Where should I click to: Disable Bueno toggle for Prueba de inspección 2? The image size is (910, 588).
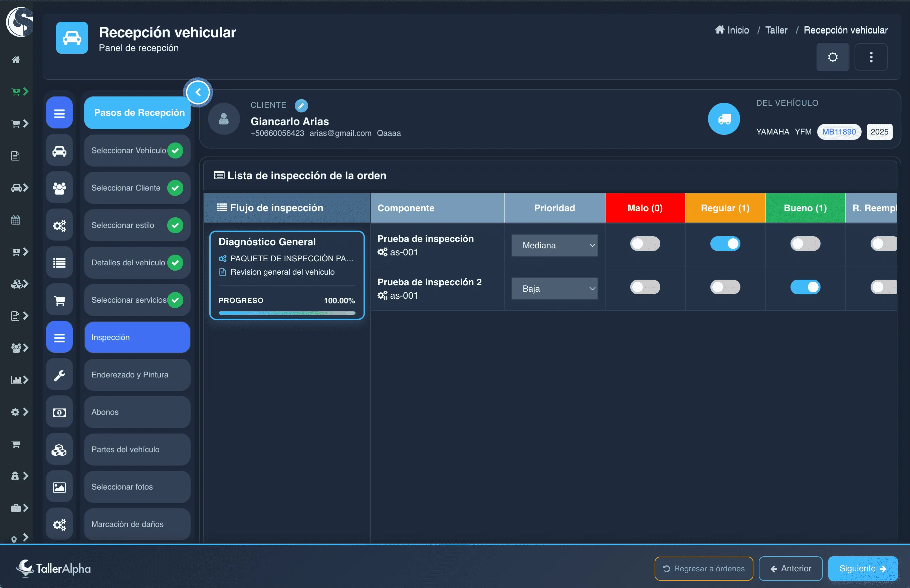[x=805, y=287]
